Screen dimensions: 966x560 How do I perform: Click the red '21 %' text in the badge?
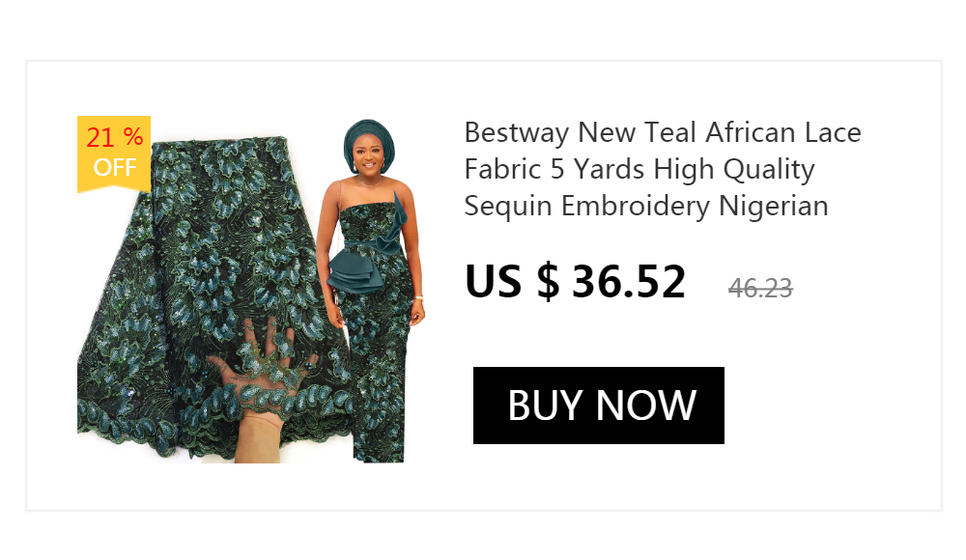click(x=115, y=137)
